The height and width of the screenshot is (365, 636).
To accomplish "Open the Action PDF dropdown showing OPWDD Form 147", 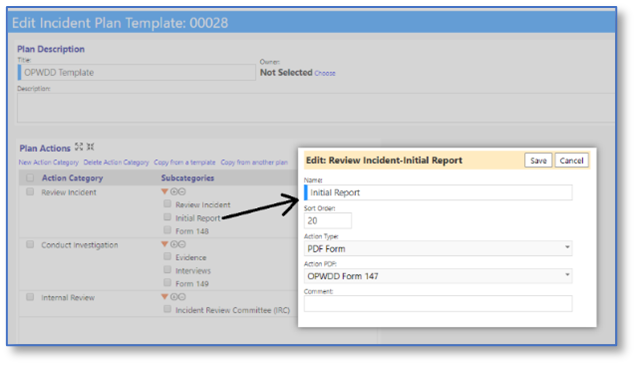I will click(x=438, y=276).
